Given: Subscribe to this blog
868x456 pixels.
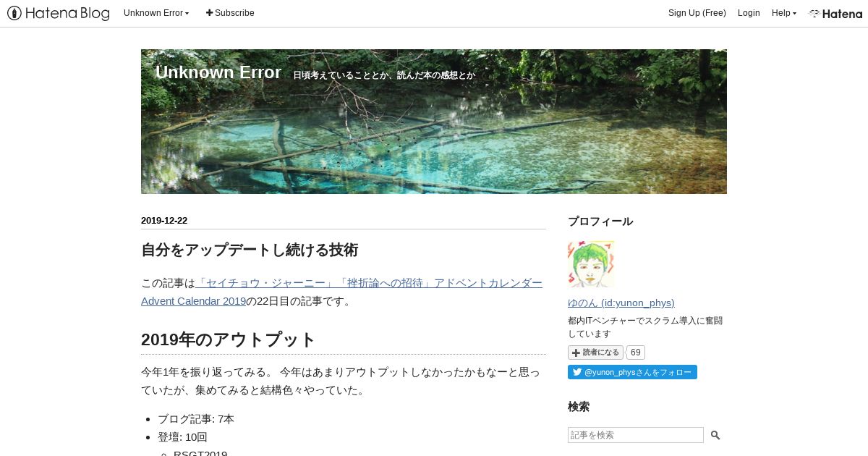Looking at the screenshot, I should pyautogui.click(x=230, y=13).
